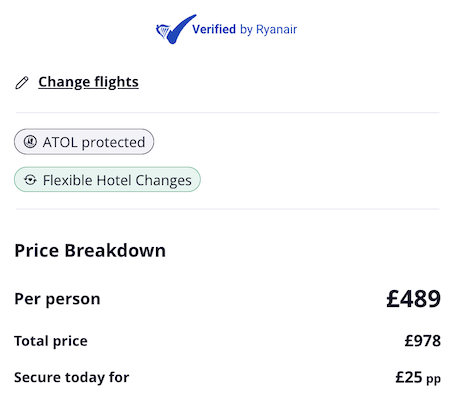This screenshot has width=454, height=394.
Task: Click the 'pp' suffix beside £25
Action: 433,379
